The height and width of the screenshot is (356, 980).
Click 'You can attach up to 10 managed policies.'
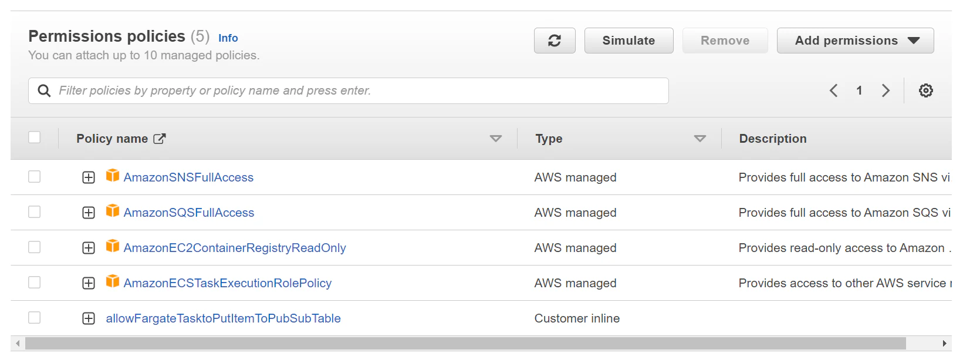[x=144, y=55]
